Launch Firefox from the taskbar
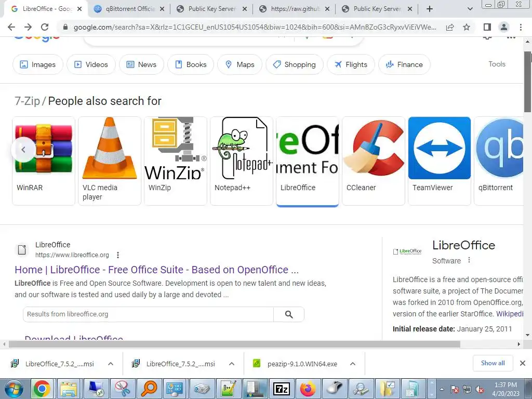532x399 pixels. coord(308,389)
